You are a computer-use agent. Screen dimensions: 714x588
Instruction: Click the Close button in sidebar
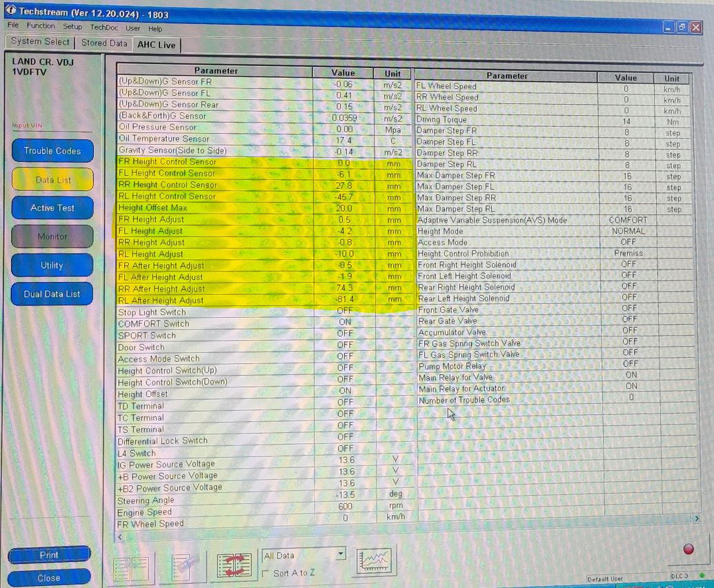click(49, 578)
